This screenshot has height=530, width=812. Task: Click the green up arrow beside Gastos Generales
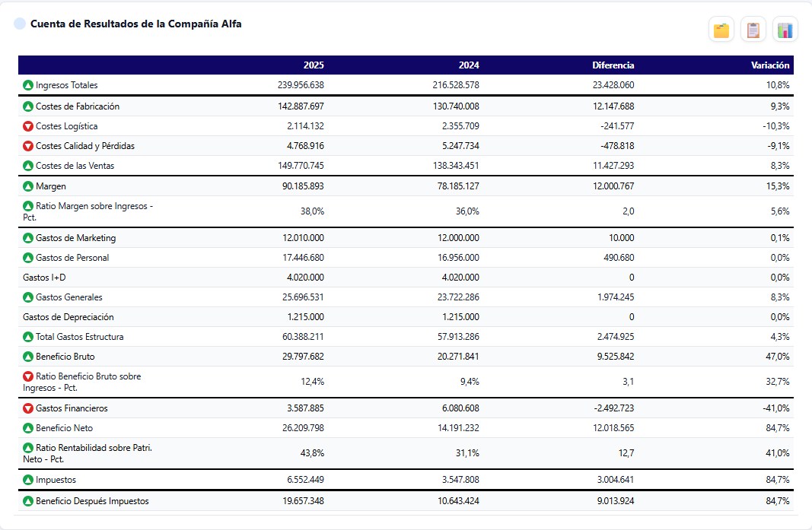pyautogui.click(x=28, y=297)
